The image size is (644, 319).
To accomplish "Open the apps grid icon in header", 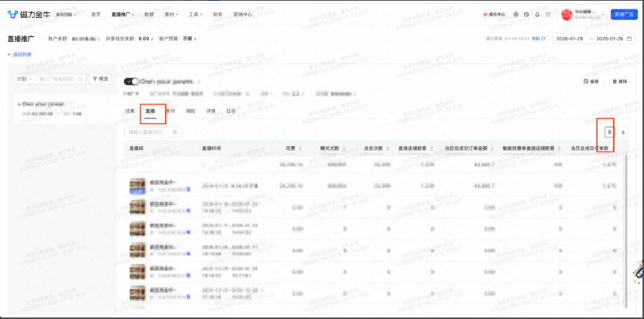I will (x=548, y=15).
